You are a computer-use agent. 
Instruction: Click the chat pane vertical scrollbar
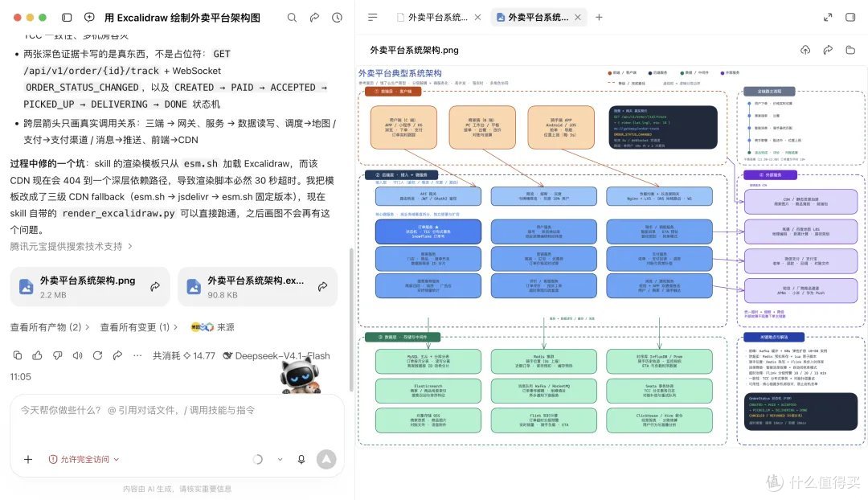(351, 319)
